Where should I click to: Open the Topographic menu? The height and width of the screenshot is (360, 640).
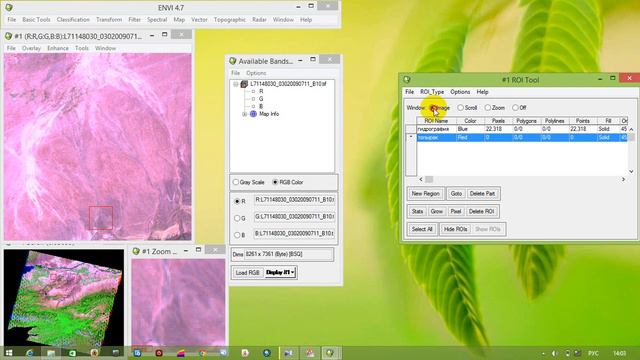[230, 20]
